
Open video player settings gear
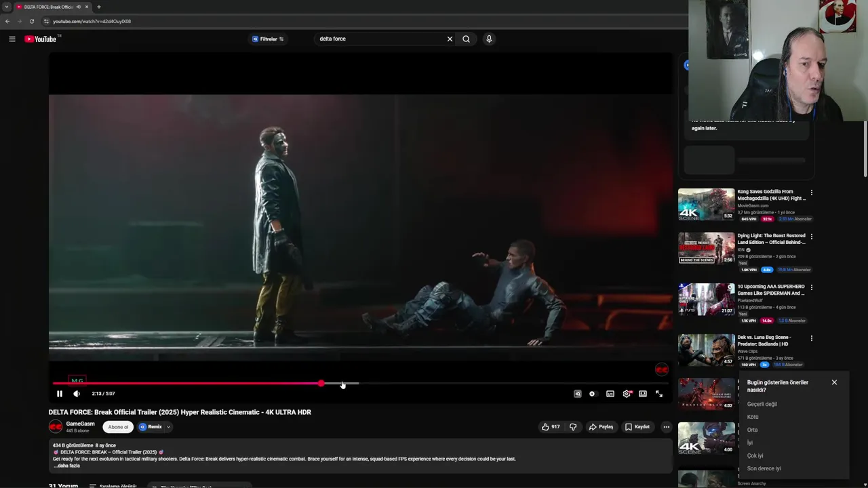(x=627, y=394)
